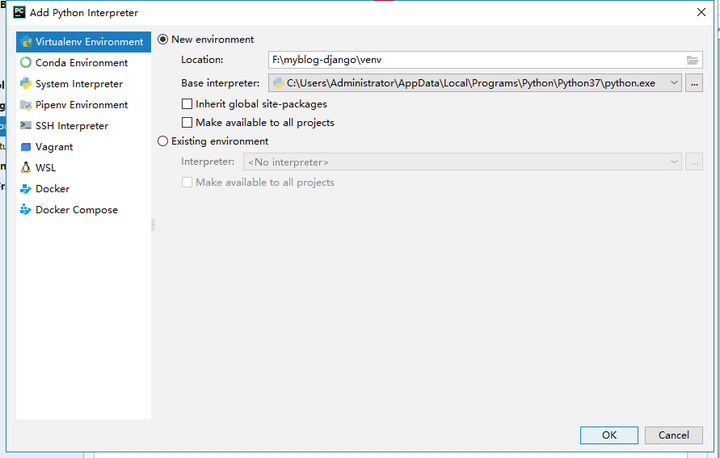
Task: Switch to Virtualenv Environment entry
Action: [84, 42]
